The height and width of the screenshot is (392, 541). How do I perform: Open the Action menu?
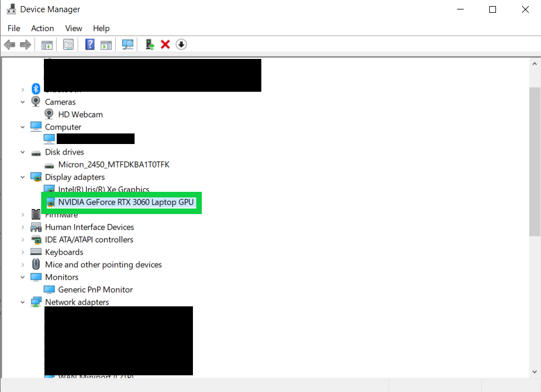click(x=42, y=28)
